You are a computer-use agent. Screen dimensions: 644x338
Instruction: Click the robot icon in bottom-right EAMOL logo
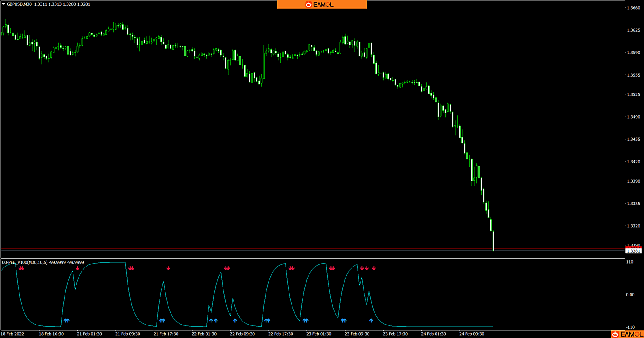615,334
